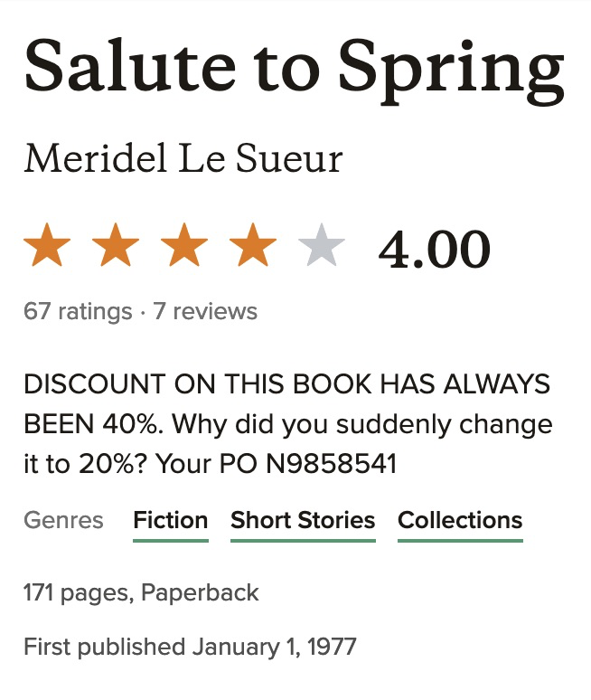591x700 pixels.
Task: Click the second orange rating star
Action: click(x=116, y=247)
